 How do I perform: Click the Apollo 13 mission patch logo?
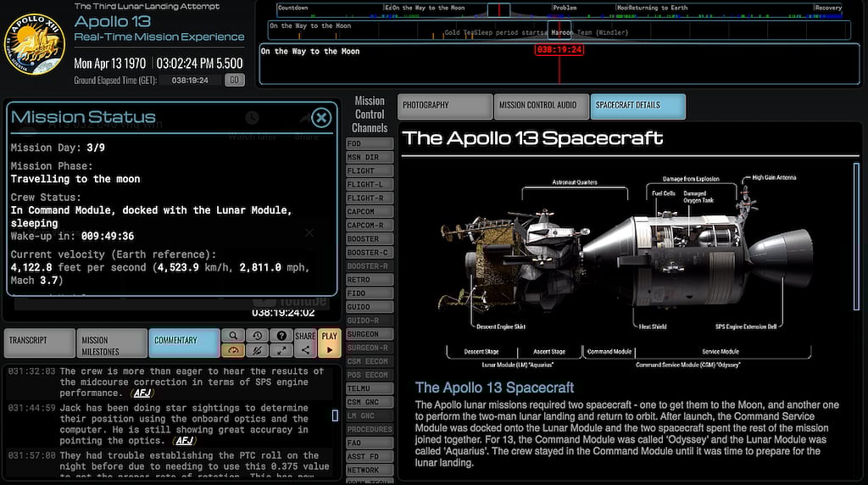coord(35,44)
